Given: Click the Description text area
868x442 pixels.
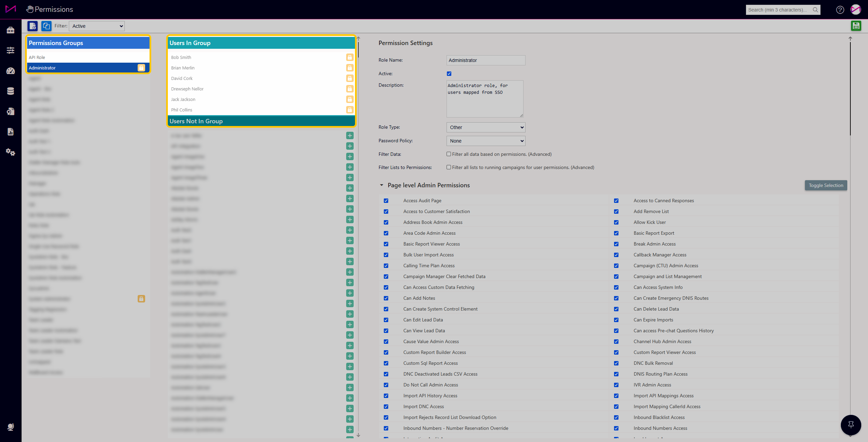Looking at the screenshot, I should (485, 99).
